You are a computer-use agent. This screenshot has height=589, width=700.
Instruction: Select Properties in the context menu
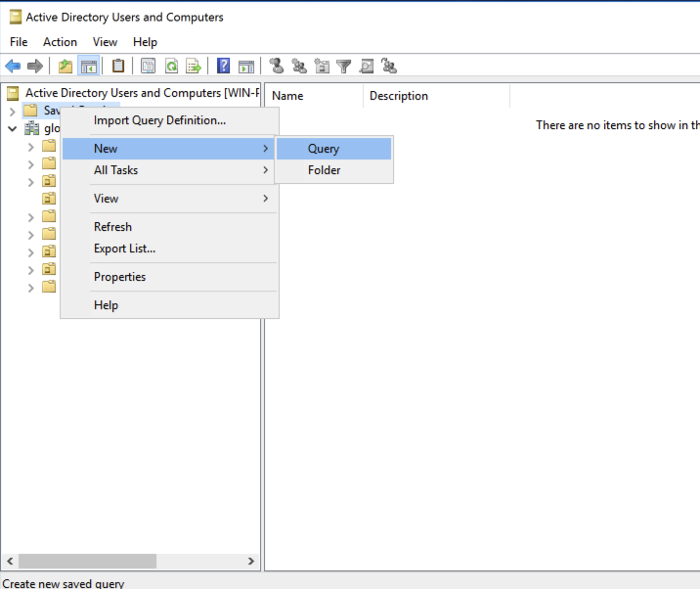click(x=119, y=277)
